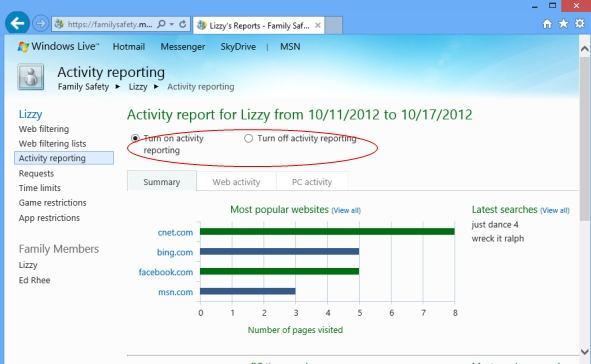The image size is (591, 364).
Task: Switch to the PC activity tab
Action: pyautogui.click(x=312, y=182)
